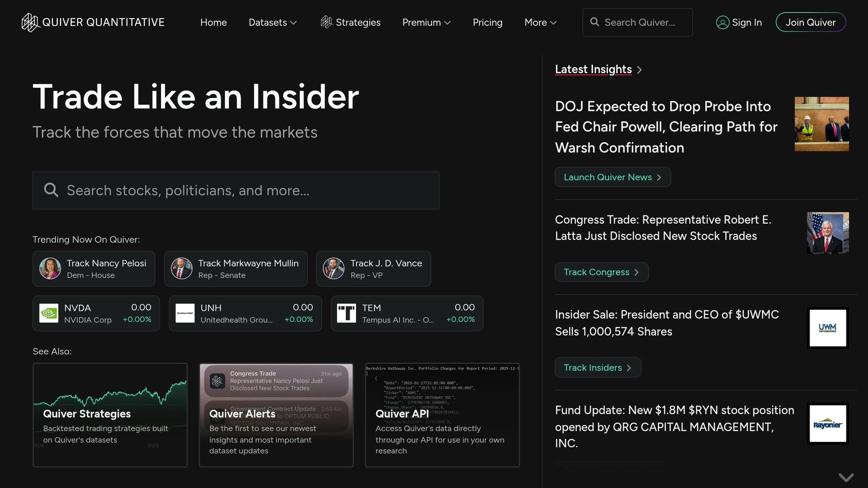Screen dimensions: 868x488
Task: Open the Quiver Strategies card
Action: 110,415
